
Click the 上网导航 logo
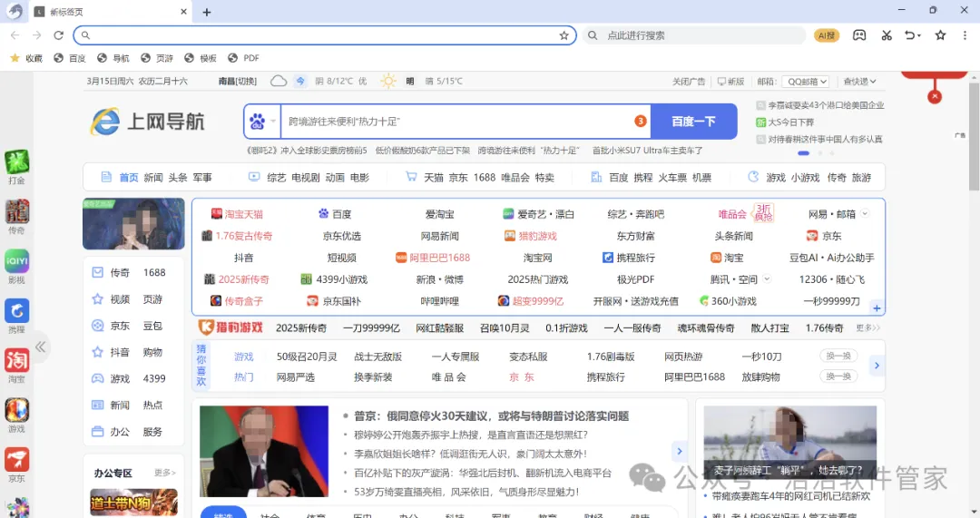pyautogui.click(x=148, y=122)
